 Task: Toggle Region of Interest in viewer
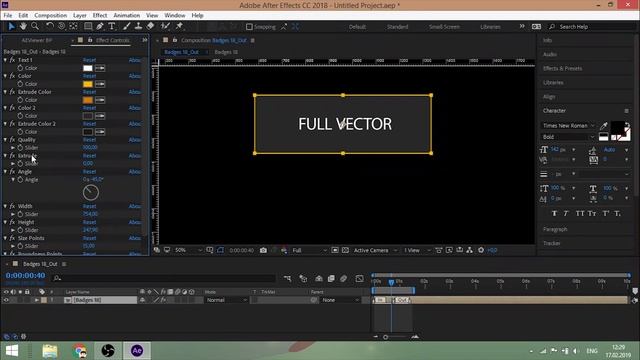click(x=335, y=250)
